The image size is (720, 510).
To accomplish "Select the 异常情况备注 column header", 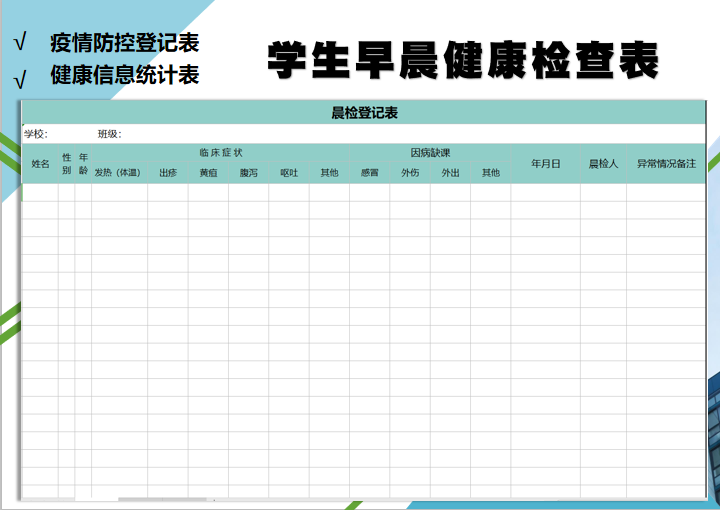I will (x=666, y=163).
